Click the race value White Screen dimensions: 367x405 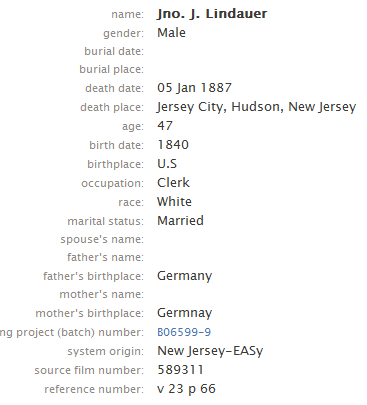coord(174,202)
